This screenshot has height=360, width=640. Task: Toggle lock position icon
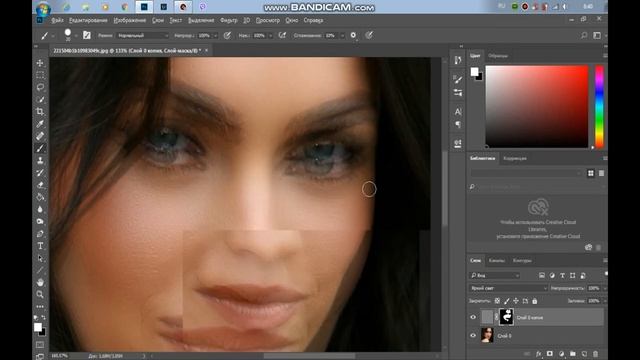click(x=516, y=301)
